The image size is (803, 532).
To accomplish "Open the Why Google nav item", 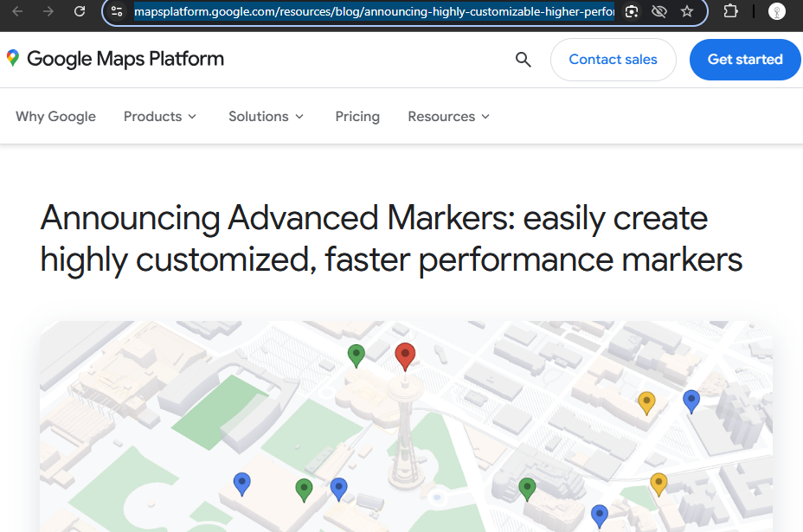I will coord(56,117).
